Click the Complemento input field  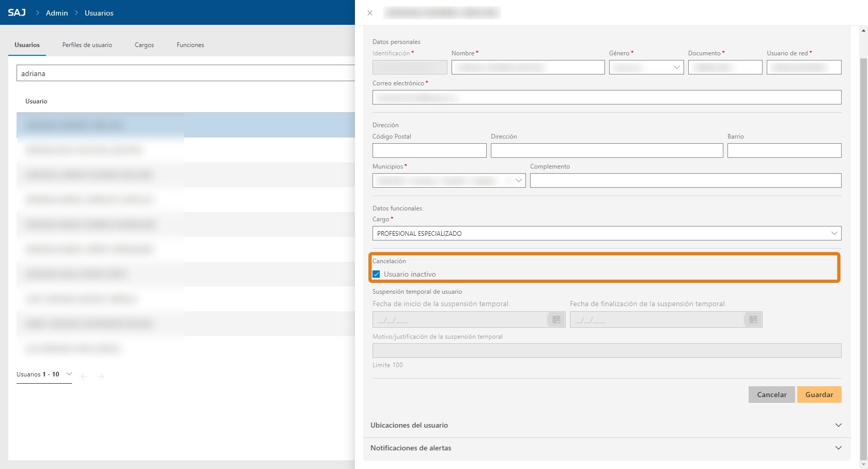[x=686, y=180]
